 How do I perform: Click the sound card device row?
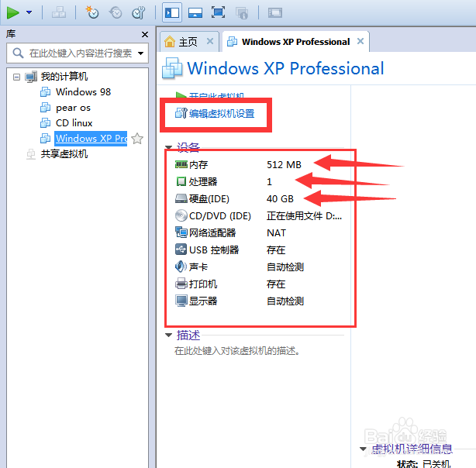tap(260, 267)
